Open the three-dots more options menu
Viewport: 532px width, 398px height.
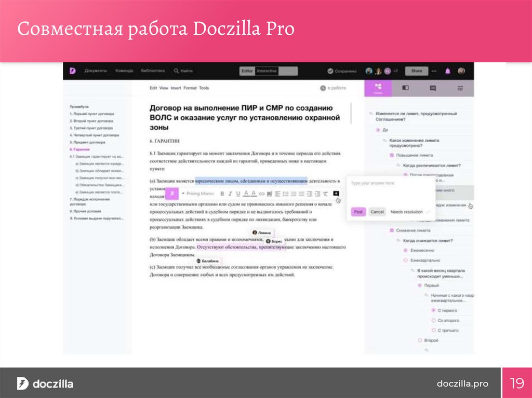point(434,71)
